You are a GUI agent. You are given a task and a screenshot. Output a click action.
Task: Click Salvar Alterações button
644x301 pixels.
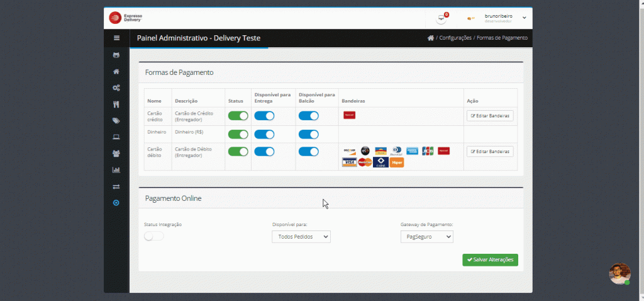490,260
